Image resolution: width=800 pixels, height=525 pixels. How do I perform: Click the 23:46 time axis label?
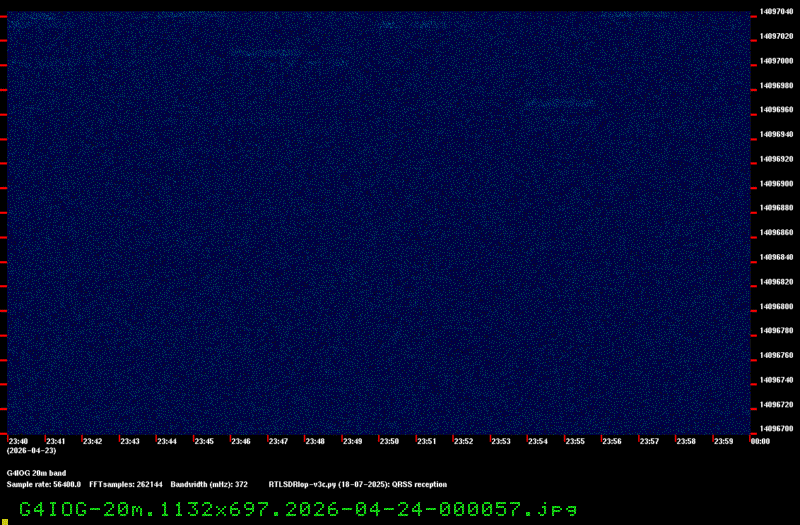point(241,441)
